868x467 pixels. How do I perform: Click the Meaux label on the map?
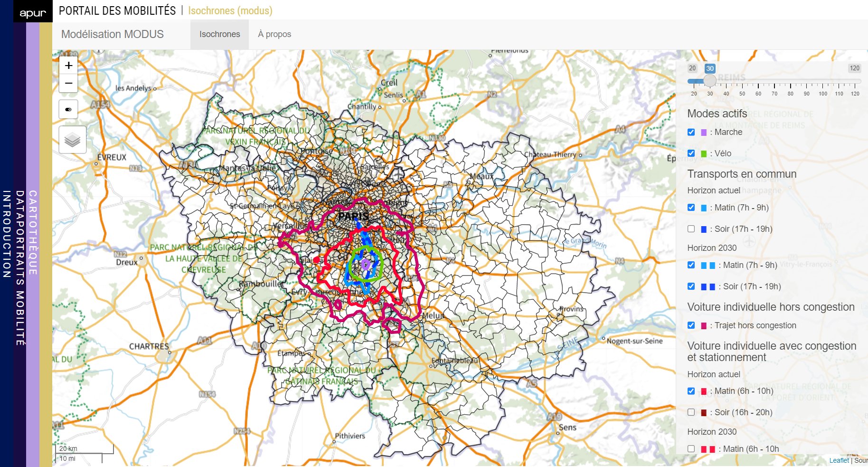[481, 176]
